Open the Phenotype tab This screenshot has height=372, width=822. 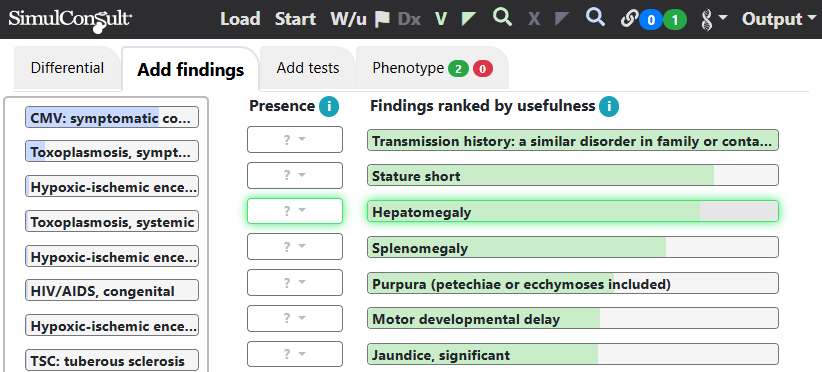(432, 68)
